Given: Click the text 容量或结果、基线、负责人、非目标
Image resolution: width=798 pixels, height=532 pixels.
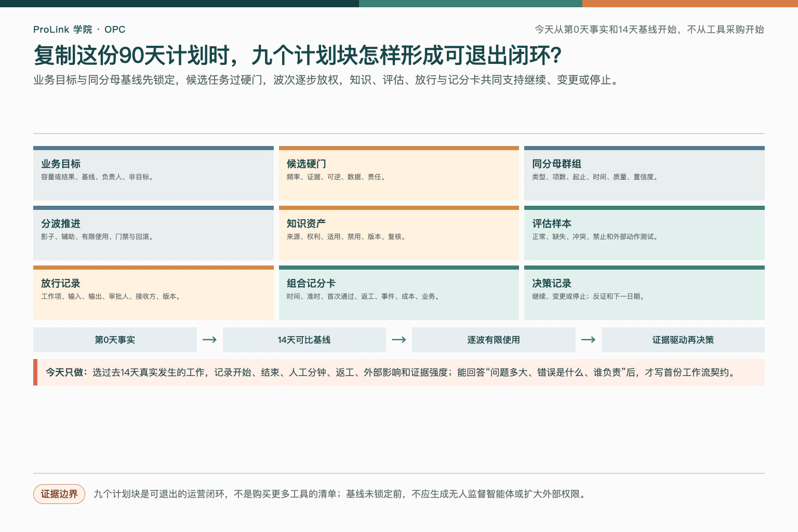Looking at the screenshot, I should point(97,177).
